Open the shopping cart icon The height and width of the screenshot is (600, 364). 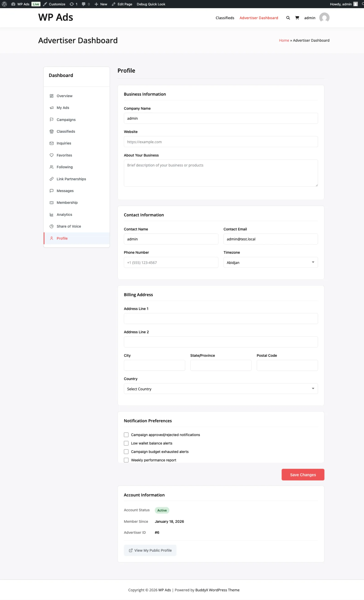[x=297, y=18]
